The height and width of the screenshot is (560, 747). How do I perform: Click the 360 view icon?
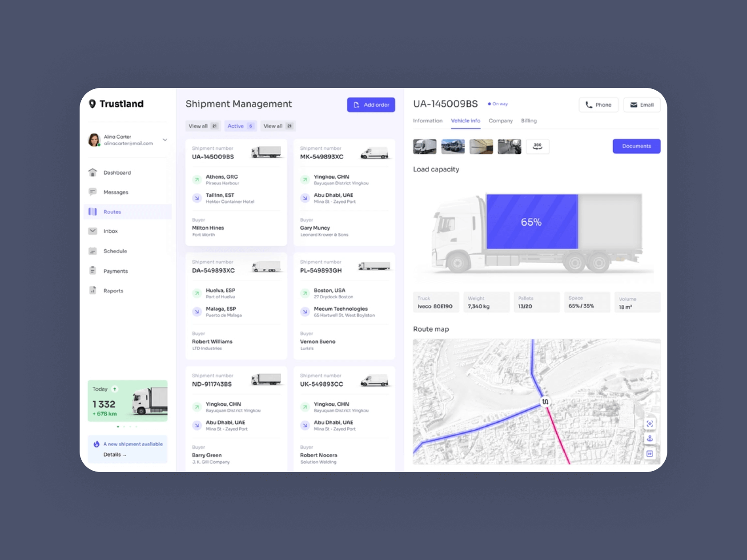tap(538, 146)
